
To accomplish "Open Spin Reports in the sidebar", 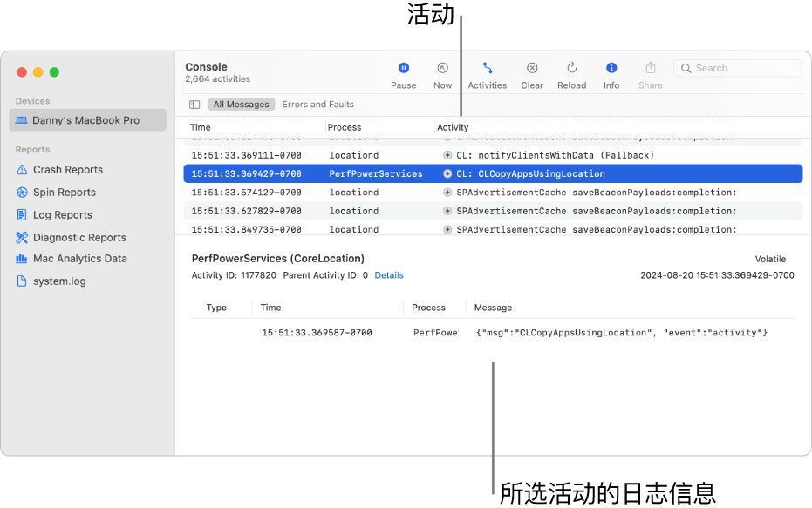I will (65, 193).
